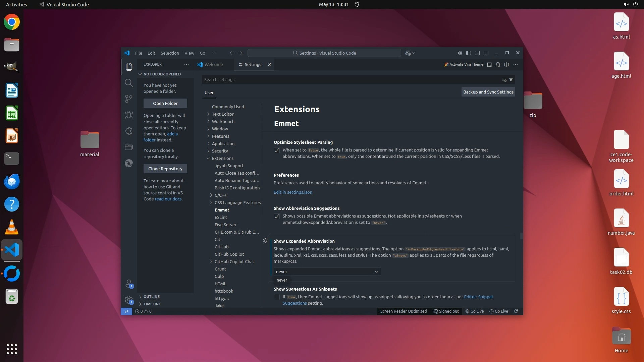Click the Search settings input field
The height and width of the screenshot is (362, 644).
[x=349, y=80]
